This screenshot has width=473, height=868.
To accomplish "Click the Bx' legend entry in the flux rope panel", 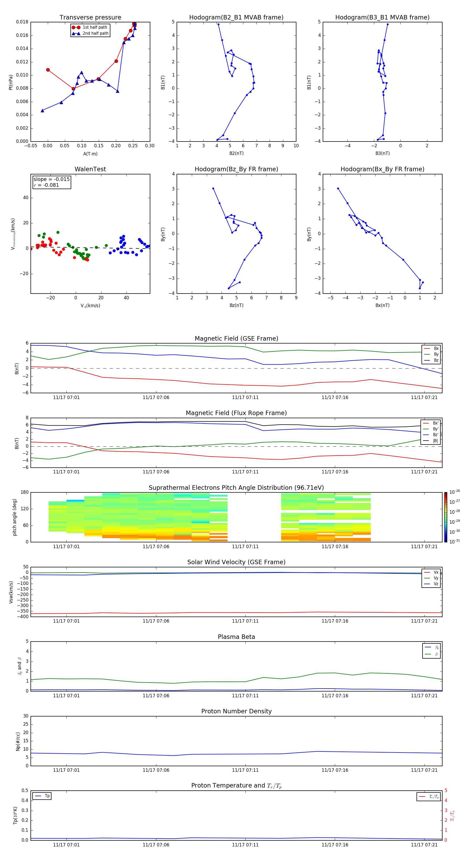I will tap(431, 423).
